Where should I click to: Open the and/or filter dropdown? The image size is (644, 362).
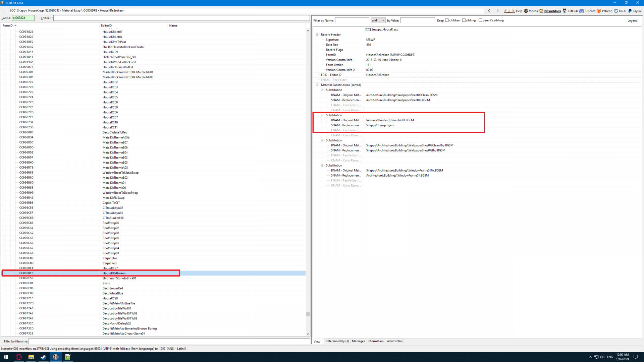(x=378, y=20)
